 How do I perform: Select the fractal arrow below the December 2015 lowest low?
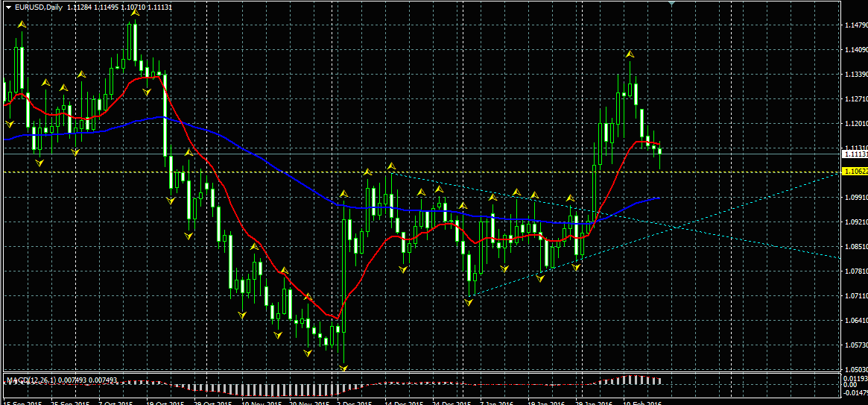(343, 368)
